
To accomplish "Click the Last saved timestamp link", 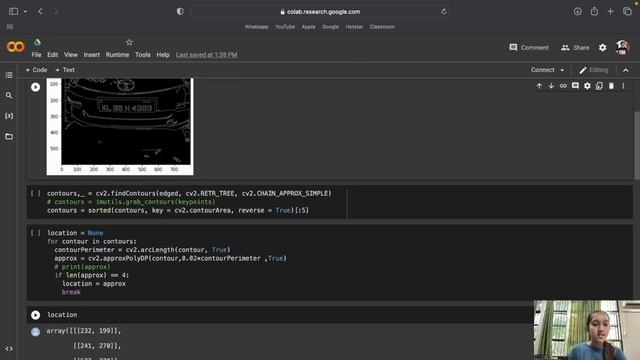I will click(x=207, y=55).
